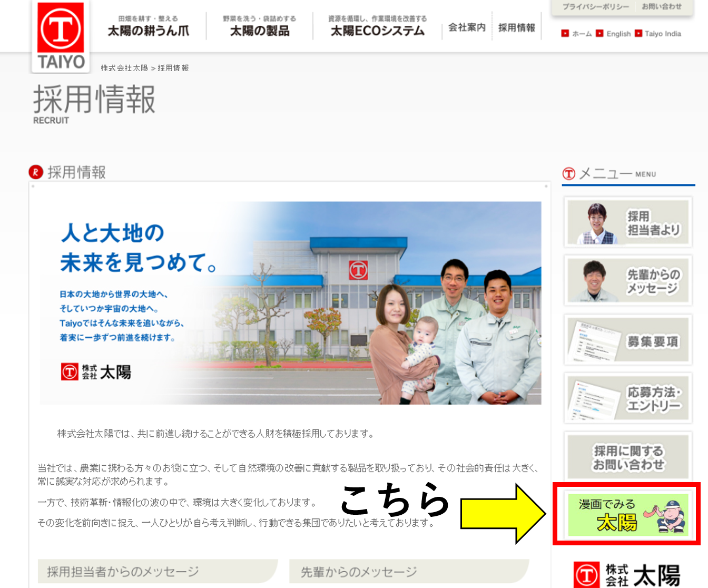This screenshot has height=588, width=708.
Task: Switch to English site link
Action: [x=618, y=34]
